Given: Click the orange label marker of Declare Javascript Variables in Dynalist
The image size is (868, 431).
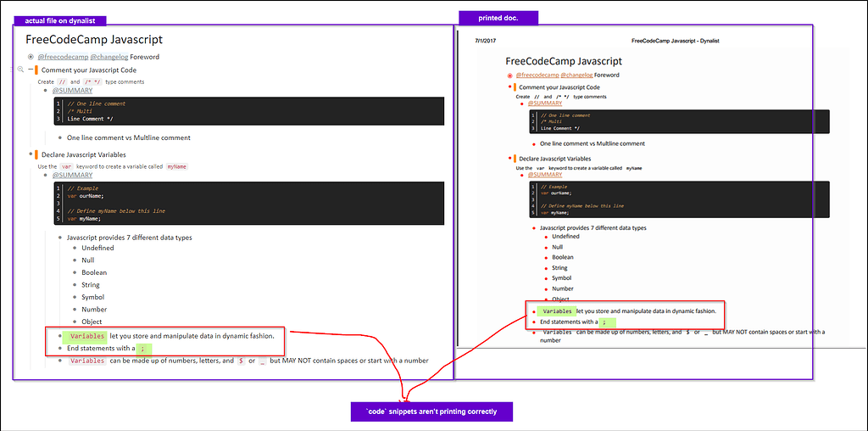Looking at the screenshot, I should pos(36,155).
